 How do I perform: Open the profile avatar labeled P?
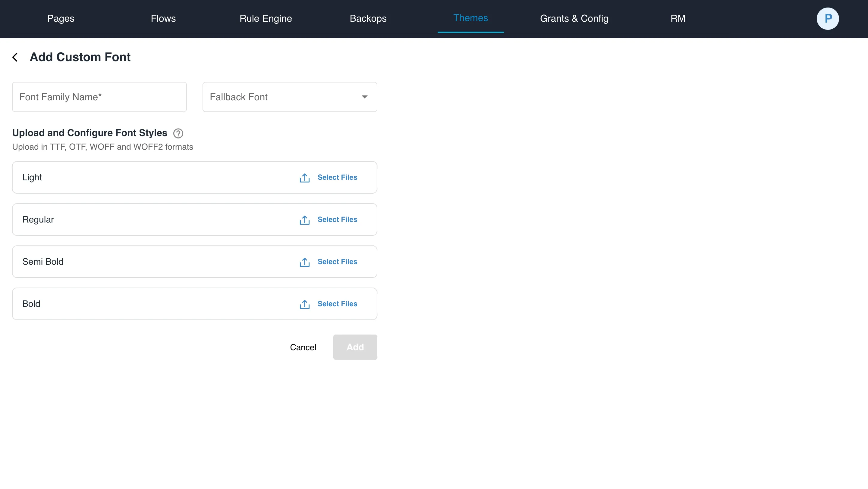pyautogui.click(x=828, y=18)
